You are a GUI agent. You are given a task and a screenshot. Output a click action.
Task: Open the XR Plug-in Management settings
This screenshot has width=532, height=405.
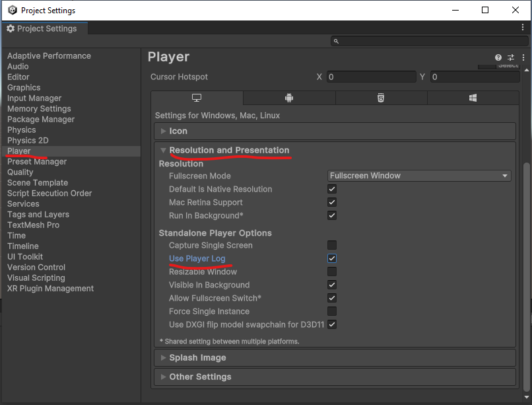coord(50,288)
